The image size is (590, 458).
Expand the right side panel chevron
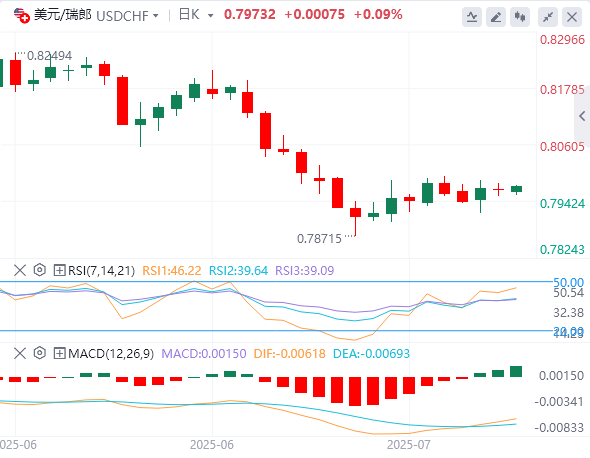click(x=582, y=116)
